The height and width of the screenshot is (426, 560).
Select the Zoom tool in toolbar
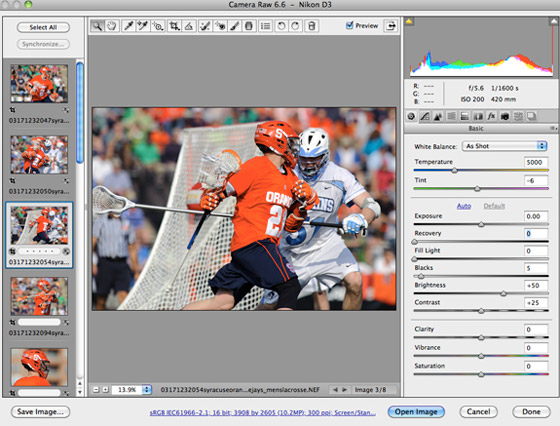[x=97, y=26]
